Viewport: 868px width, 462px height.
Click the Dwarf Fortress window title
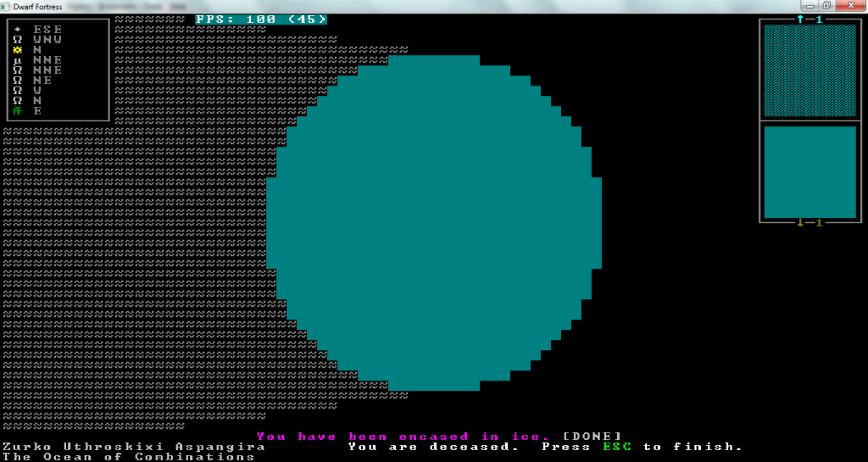(x=38, y=7)
